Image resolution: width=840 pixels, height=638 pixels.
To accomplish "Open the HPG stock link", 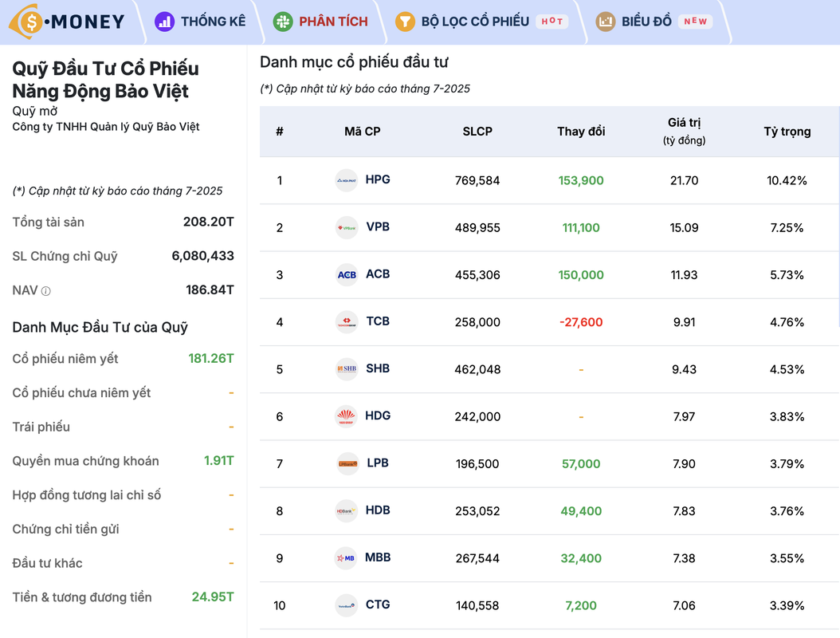I will pos(378,179).
